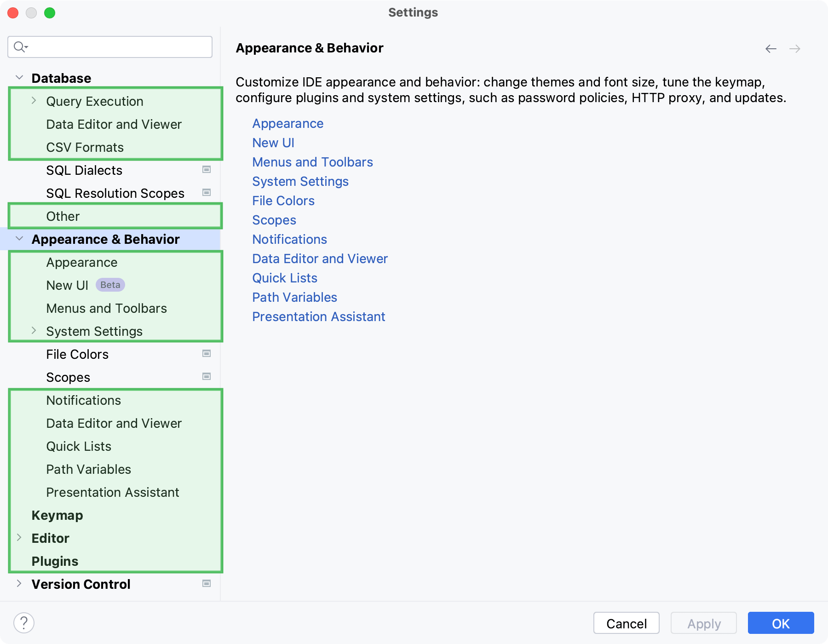Open the Notifications link

290,240
